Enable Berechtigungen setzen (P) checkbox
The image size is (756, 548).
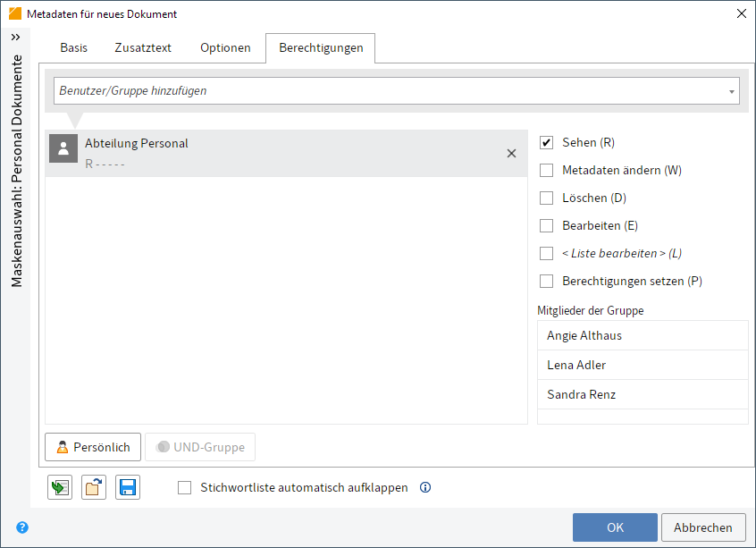pyautogui.click(x=546, y=282)
